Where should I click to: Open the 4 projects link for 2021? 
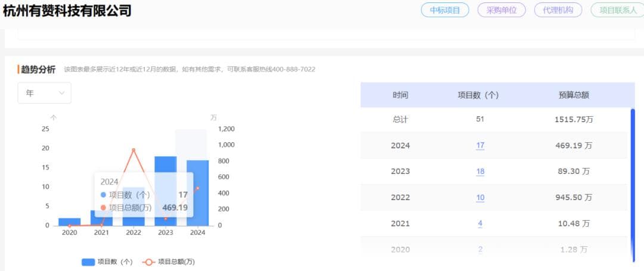coord(480,224)
